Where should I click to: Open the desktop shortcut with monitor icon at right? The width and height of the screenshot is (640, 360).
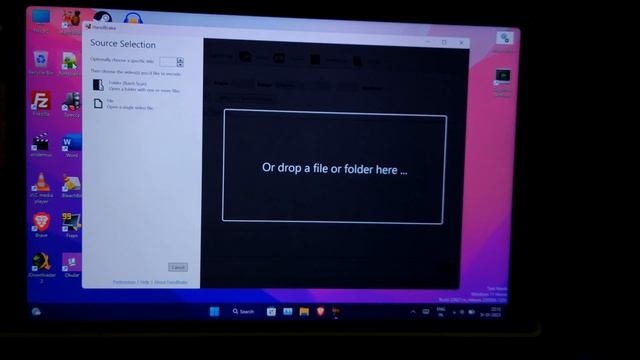502,83
